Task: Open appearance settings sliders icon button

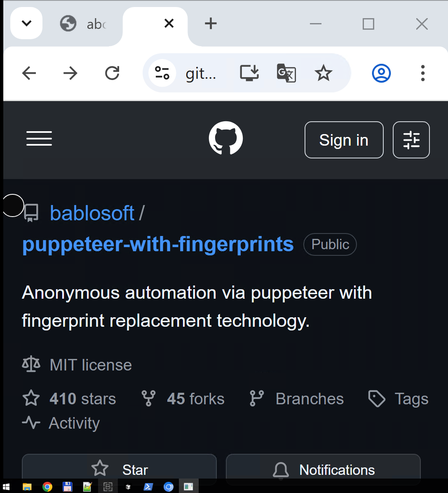Action: 411,140
